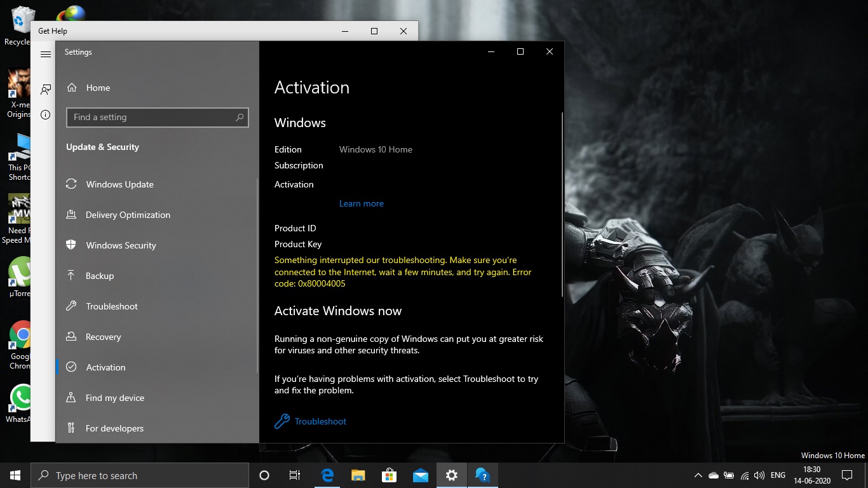This screenshot has height=488, width=868.
Task: Open the ENG language input selector
Action: pyautogui.click(x=778, y=475)
